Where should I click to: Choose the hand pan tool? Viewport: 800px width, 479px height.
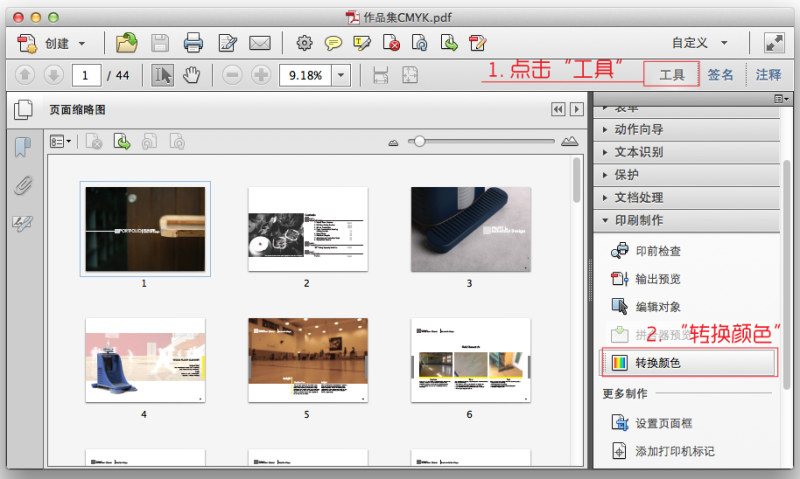[191, 75]
